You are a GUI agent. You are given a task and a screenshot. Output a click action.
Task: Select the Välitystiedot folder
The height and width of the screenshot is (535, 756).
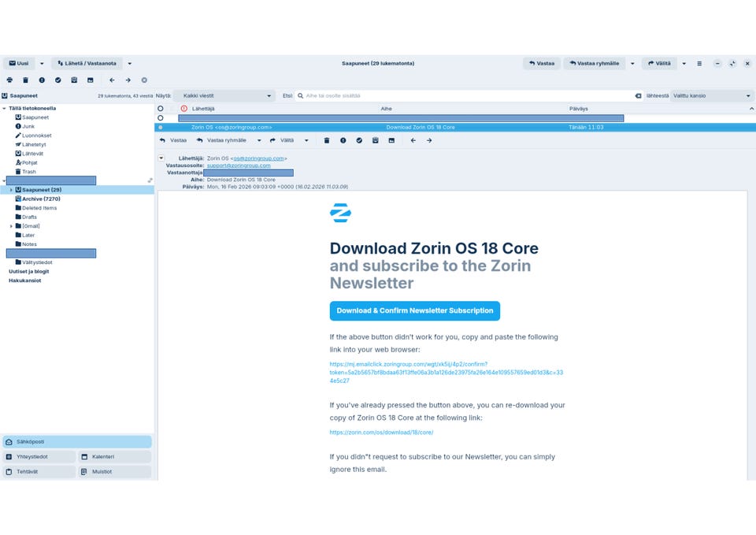37,262
